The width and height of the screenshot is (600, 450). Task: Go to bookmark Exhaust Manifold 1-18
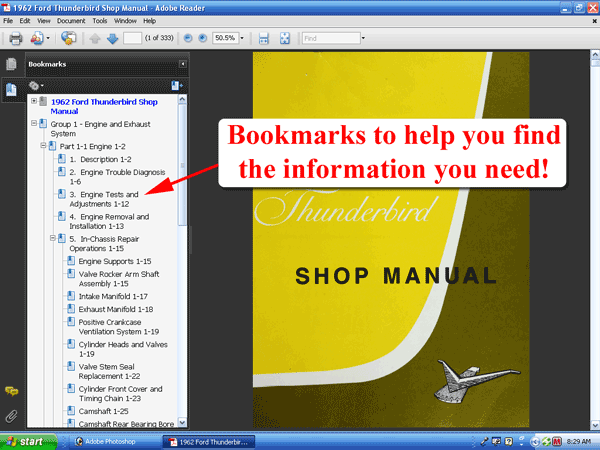116,309
